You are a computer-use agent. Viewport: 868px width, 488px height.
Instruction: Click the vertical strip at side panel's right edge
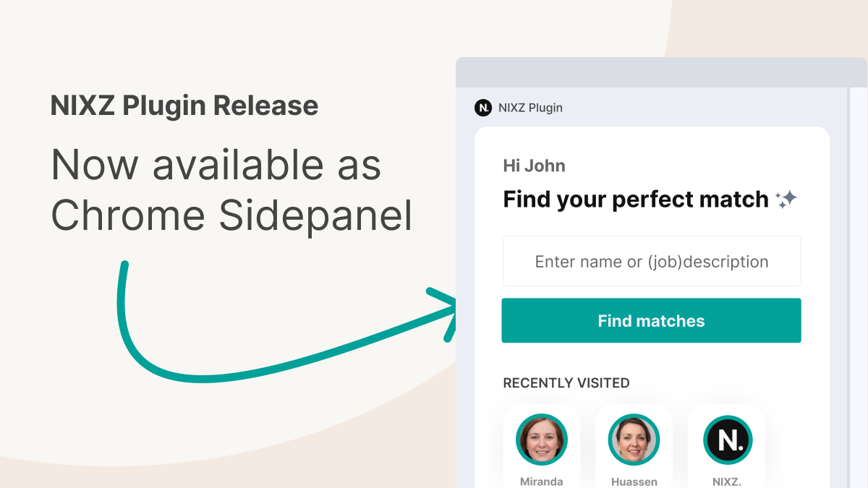[x=858, y=288]
